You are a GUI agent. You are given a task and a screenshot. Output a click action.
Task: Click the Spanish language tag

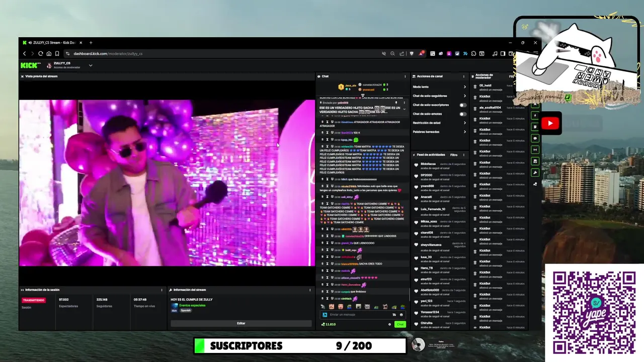pos(186,310)
